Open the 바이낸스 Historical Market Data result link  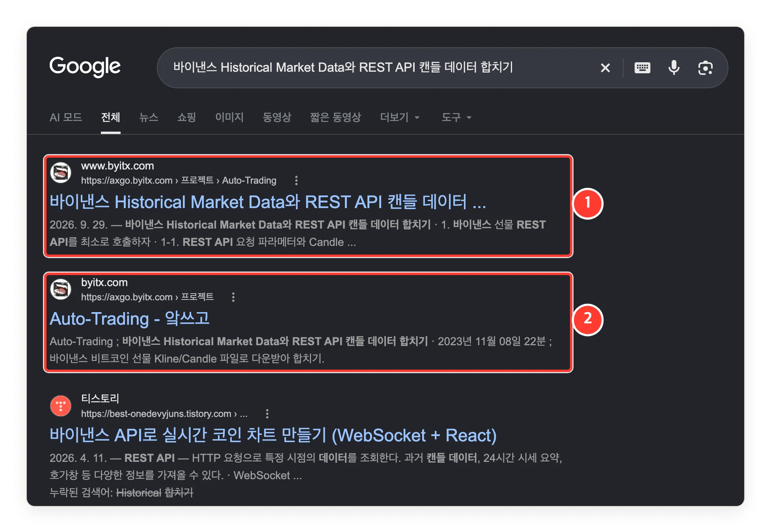[x=268, y=202]
